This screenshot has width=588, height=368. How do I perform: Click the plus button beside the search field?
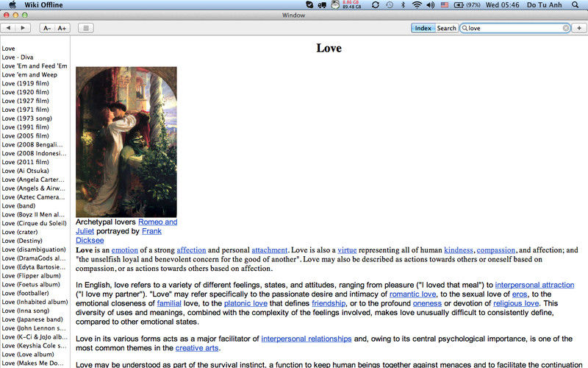(579, 28)
